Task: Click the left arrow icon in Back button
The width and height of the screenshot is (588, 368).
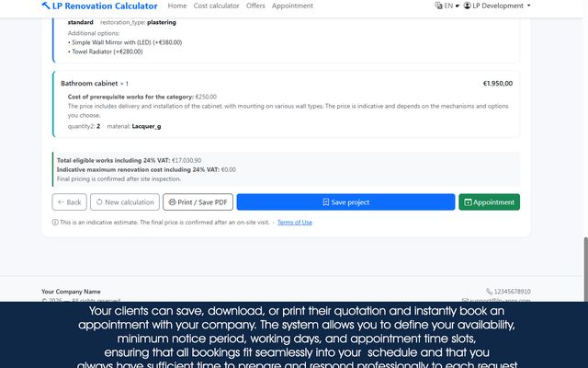Action: (x=62, y=202)
